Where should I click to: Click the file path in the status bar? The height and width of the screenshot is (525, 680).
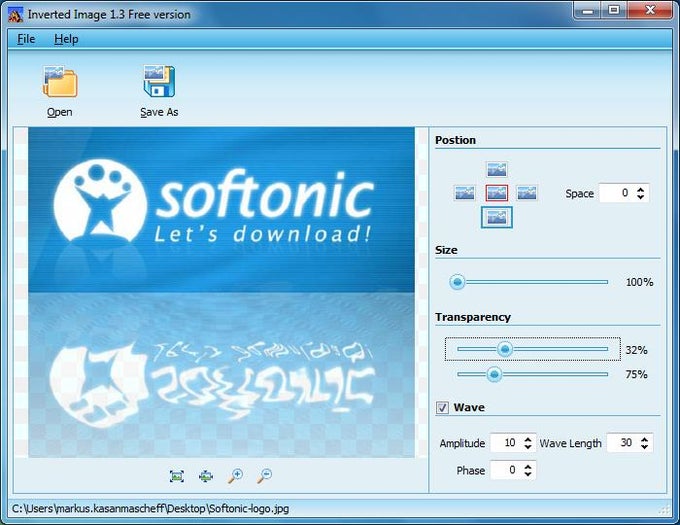tap(150, 509)
